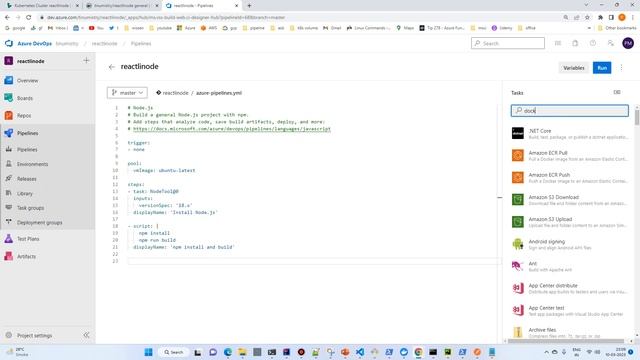The height and width of the screenshot is (360, 640).
Task: Go back using the arrow beside reactlinode title
Action: [111, 67]
